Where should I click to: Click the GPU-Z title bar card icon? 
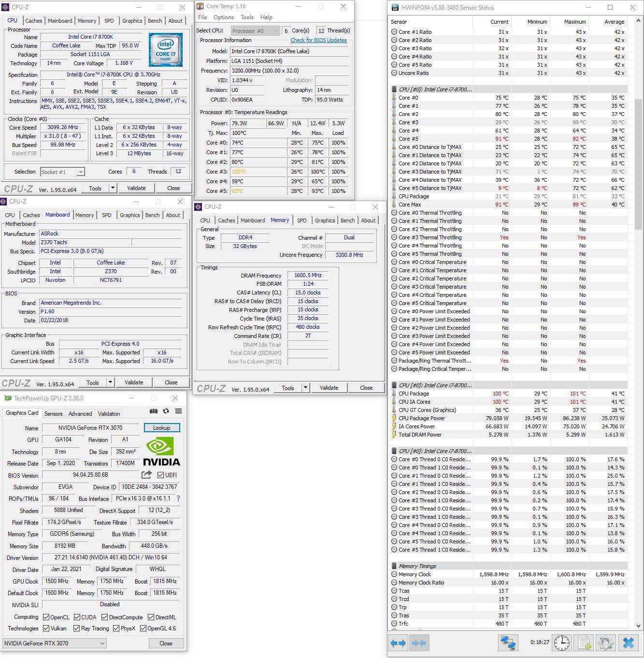(8, 398)
